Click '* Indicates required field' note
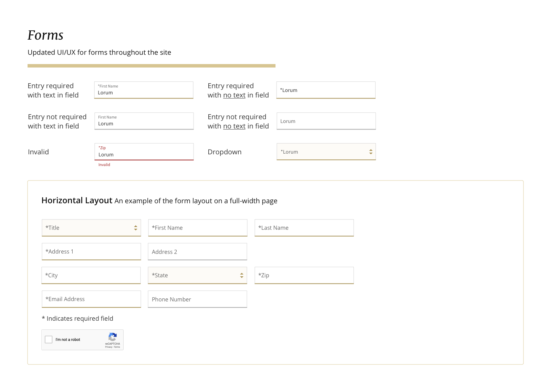Screen dimensions: 551x392 click(x=77, y=319)
